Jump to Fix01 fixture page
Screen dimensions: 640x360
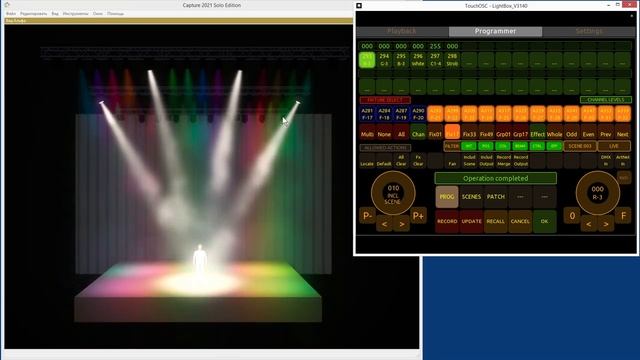coord(435,133)
